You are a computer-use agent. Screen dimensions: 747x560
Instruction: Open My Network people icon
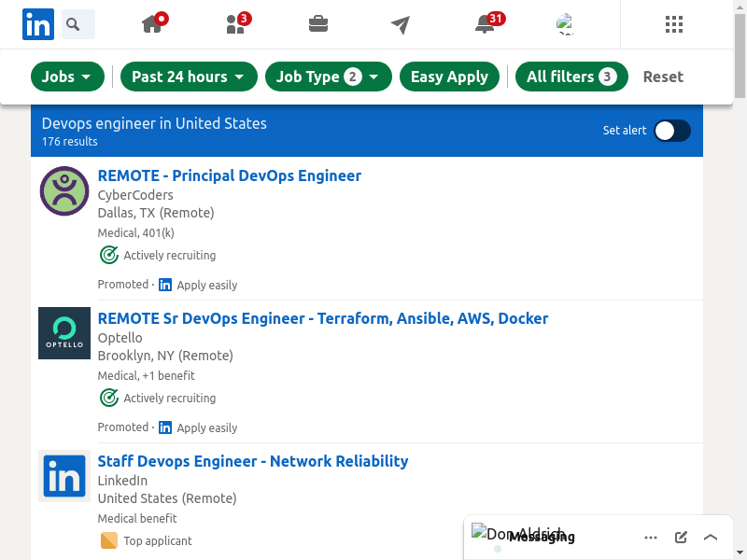click(236, 24)
